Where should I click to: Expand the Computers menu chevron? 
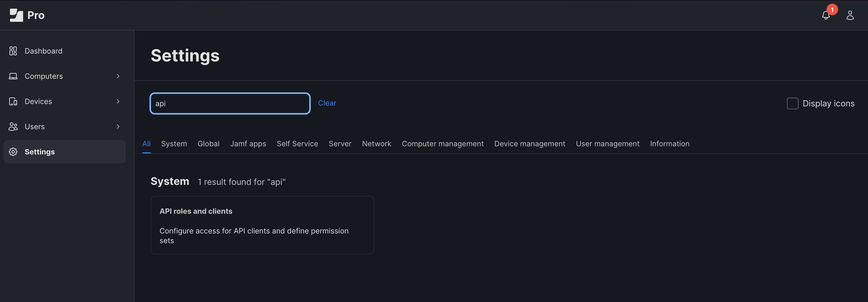click(118, 76)
